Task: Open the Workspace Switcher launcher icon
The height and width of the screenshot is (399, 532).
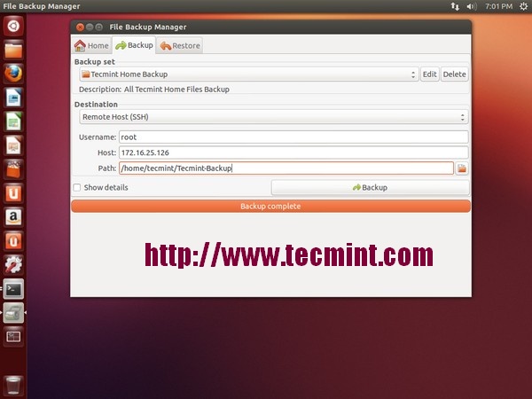Action: coord(13,337)
